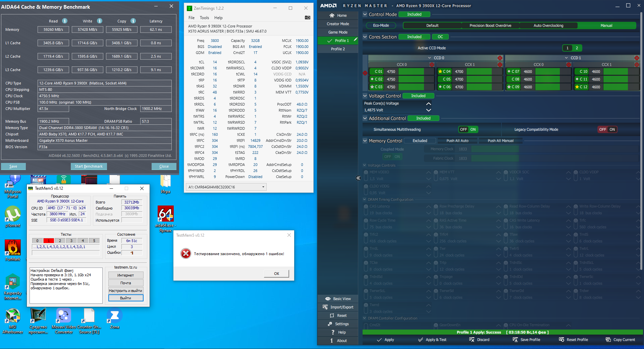Collapse the Additional Control section
This screenshot has width=644, height=349.
pos(365,118)
